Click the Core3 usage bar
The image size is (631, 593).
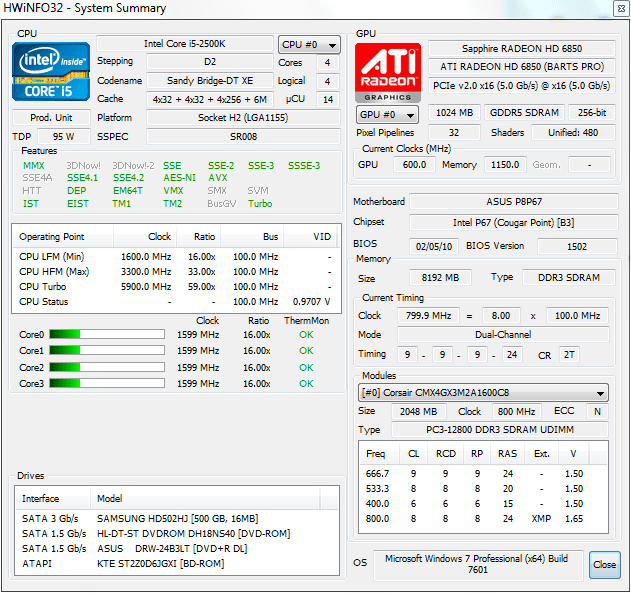pyautogui.click(x=107, y=383)
